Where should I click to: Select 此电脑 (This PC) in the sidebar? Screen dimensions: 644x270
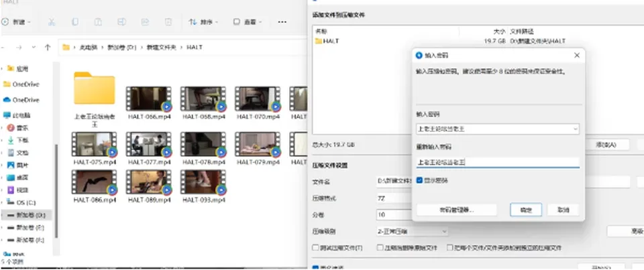tap(17, 115)
